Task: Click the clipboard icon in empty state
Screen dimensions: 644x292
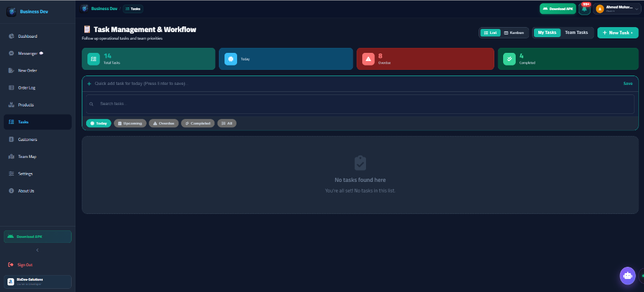Action: click(x=360, y=163)
